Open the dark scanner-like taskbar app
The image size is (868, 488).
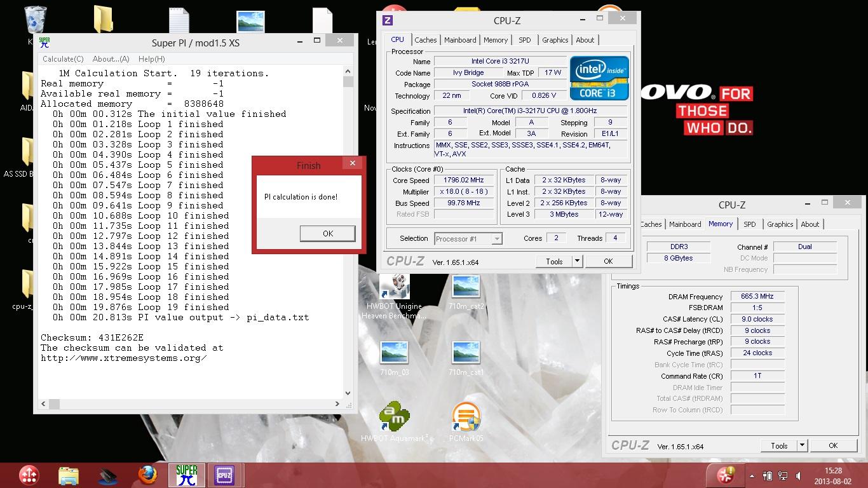coord(108,475)
